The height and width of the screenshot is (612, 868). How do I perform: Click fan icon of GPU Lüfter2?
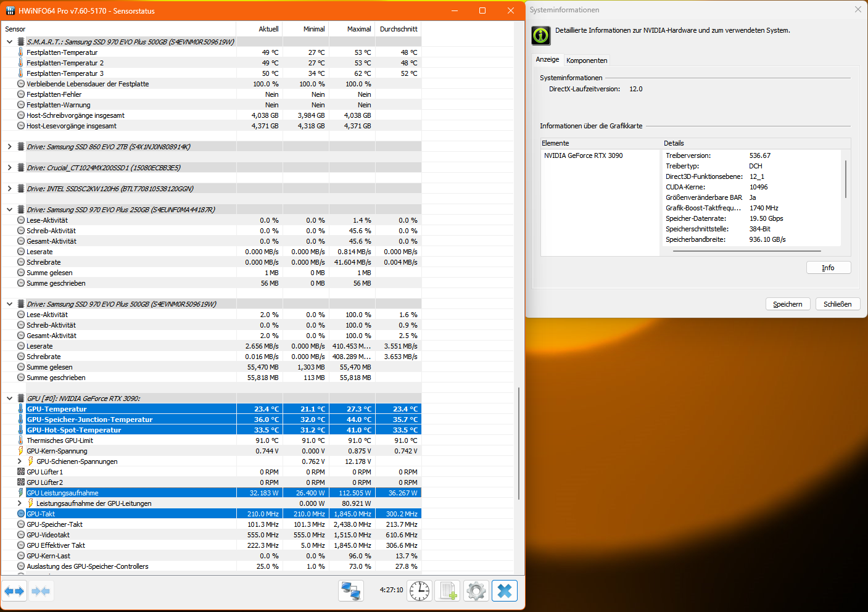(x=21, y=482)
